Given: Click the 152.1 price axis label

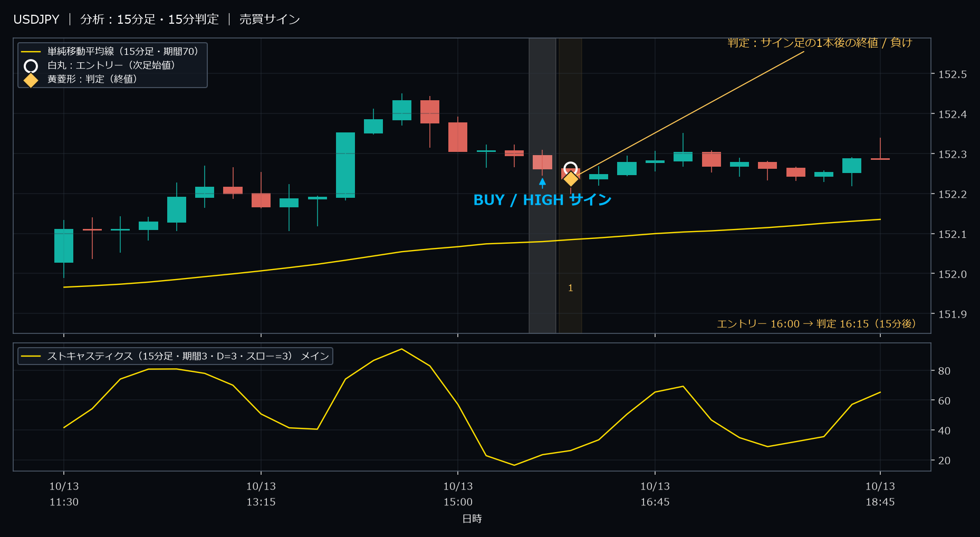Looking at the screenshot, I should click(x=952, y=234).
